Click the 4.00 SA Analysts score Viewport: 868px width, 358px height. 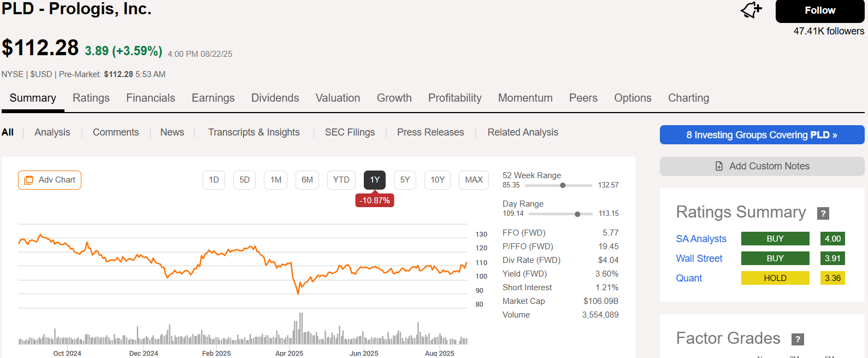click(x=832, y=239)
